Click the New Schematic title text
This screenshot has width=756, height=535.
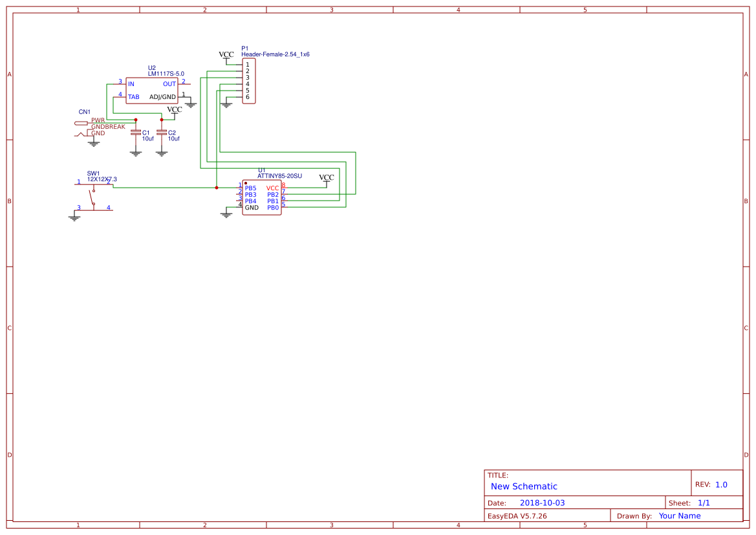524,486
